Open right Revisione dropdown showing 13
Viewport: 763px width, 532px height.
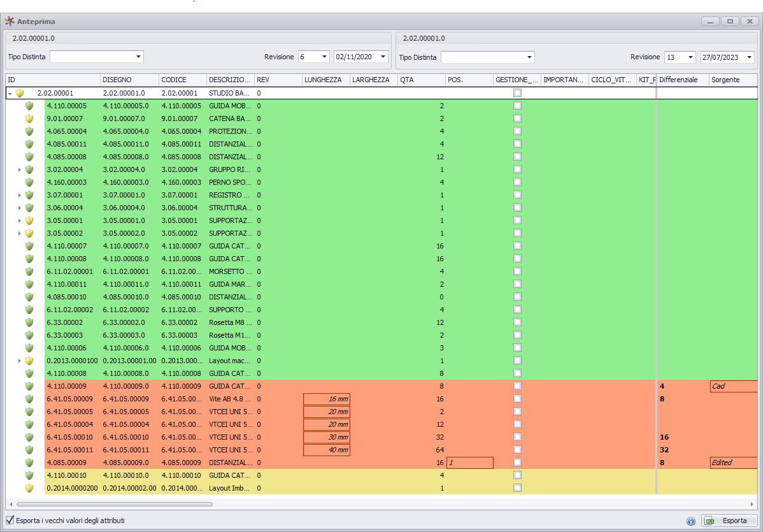tap(690, 57)
